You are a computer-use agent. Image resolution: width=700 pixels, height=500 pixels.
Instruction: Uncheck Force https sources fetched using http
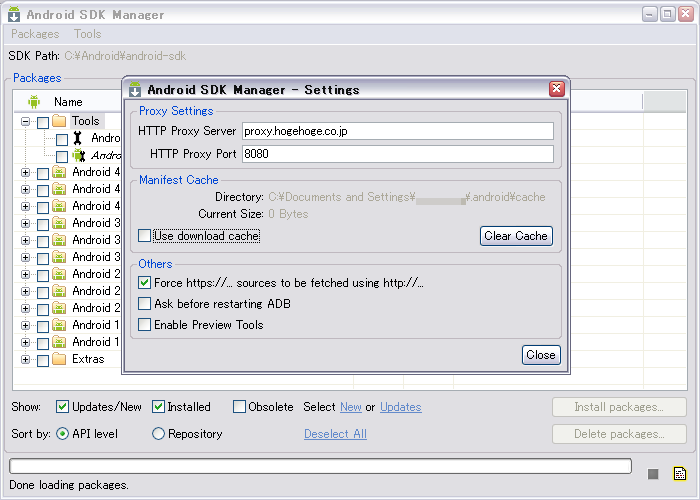tap(144, 283)
